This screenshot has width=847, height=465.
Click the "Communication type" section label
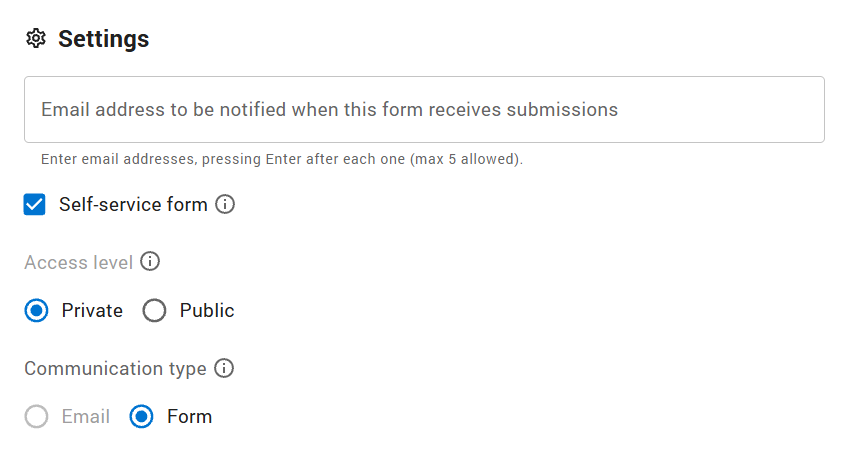(x=115, y=369)
